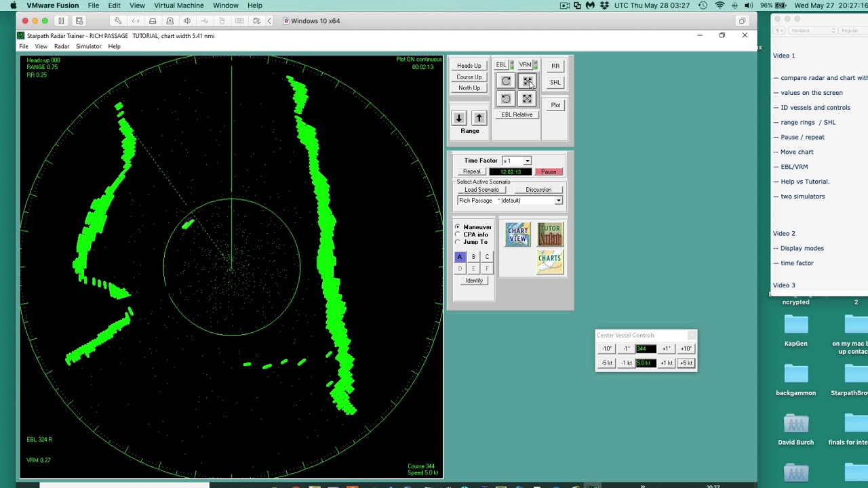Click the VMware snapshot toolbar icon
Viewport: 868px width, 488px height.
pyautogui.click(x=79, y=21)
